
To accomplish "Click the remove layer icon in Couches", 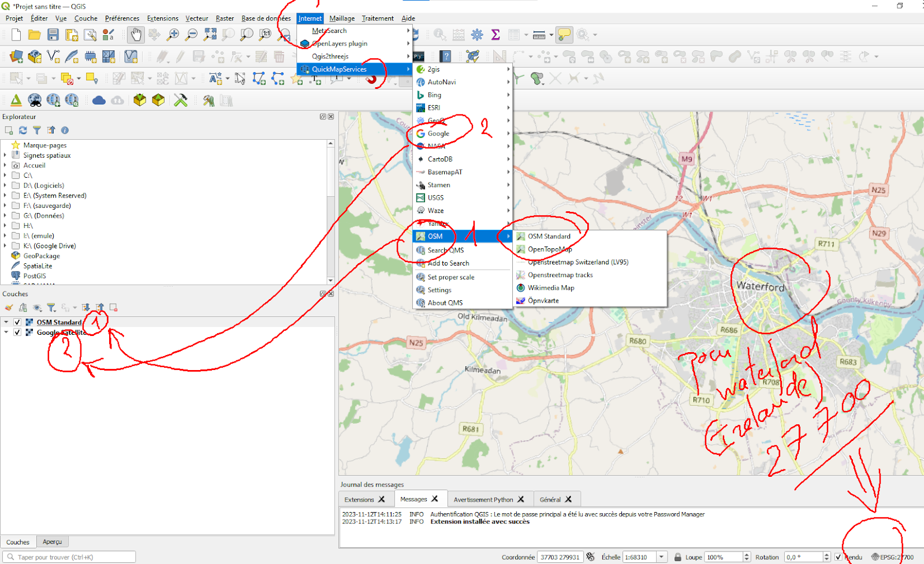I will (x=114, y=308).
